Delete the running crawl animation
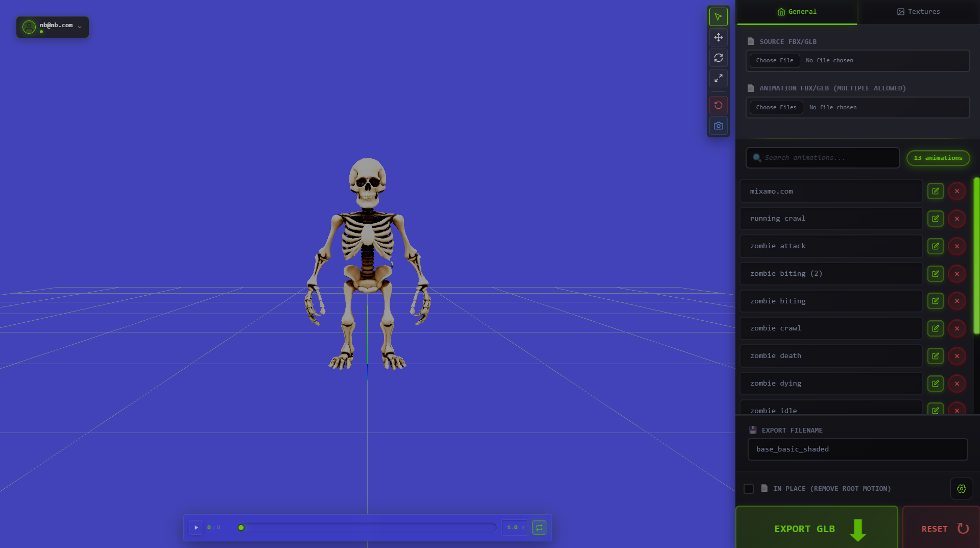This screenshot has width=980, height=548. pos(957,219)
